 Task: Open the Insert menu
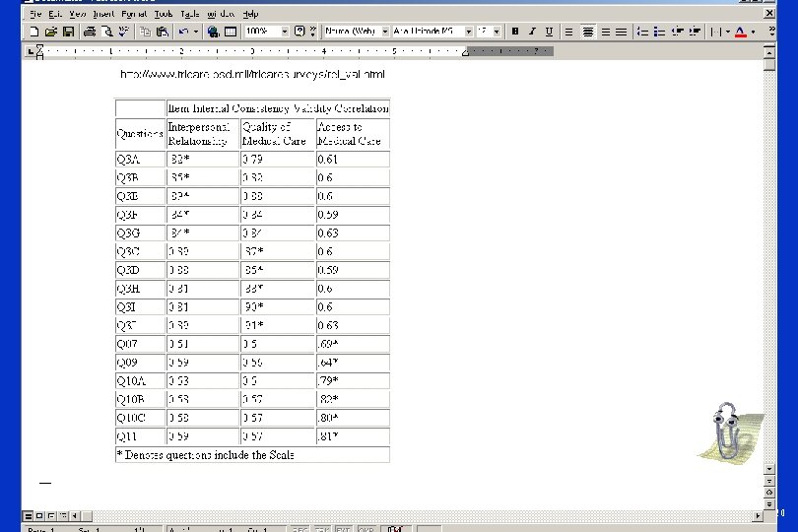pyautogui.click(x=103, y=14)
